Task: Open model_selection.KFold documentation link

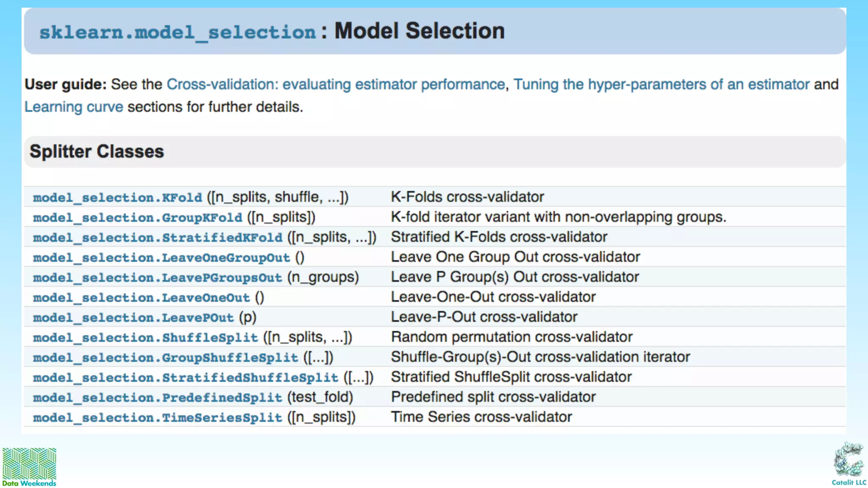Action: [117, 197]
